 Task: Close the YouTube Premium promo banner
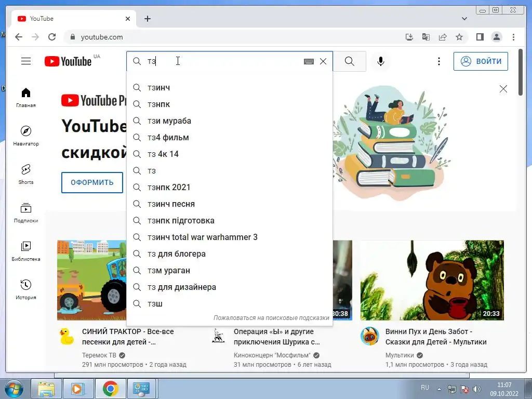pos(503,89)
